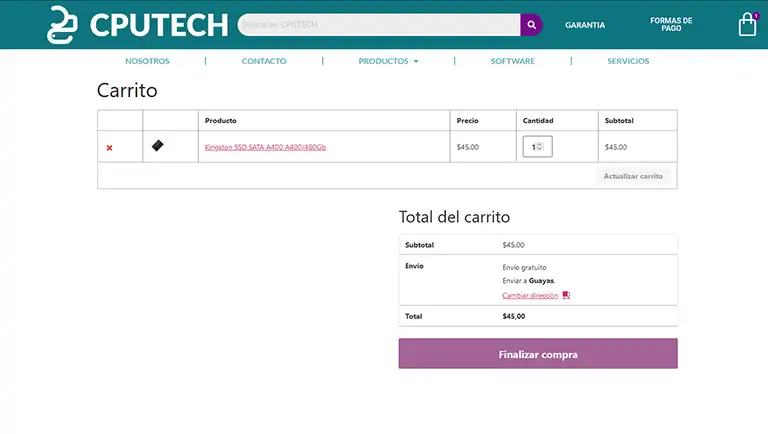Click the Cantidad quantity spinner arrows
The width and height of the screenshot is (768, 434).
540,147
